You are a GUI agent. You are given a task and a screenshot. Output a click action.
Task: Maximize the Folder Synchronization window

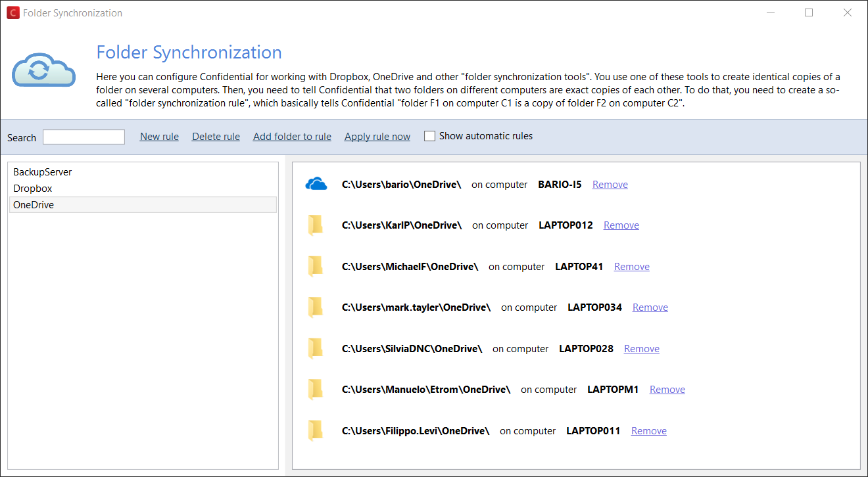click(809, 12)
